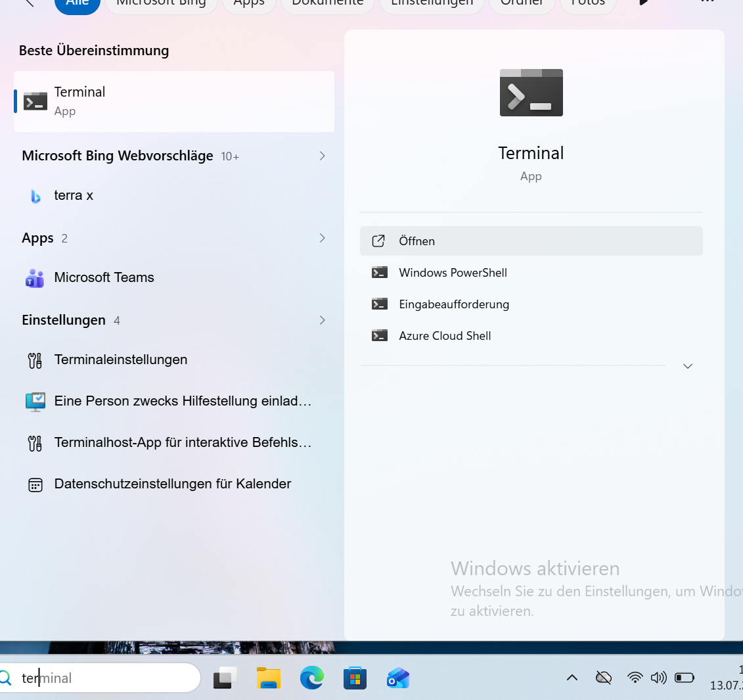Click the Terminalhost-App settings icon
This screenshot has width=743, height=700.
pyautogui.click(x=35, y=443)
